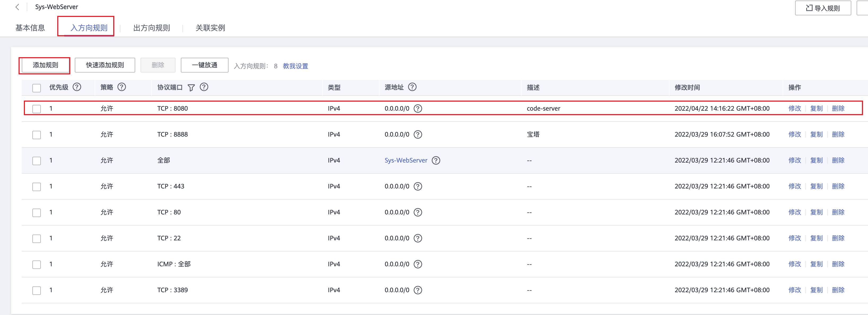868x315 pixels.
Task: Click 删除 for the TCP 22 rule
Action: tap(838, 238)
